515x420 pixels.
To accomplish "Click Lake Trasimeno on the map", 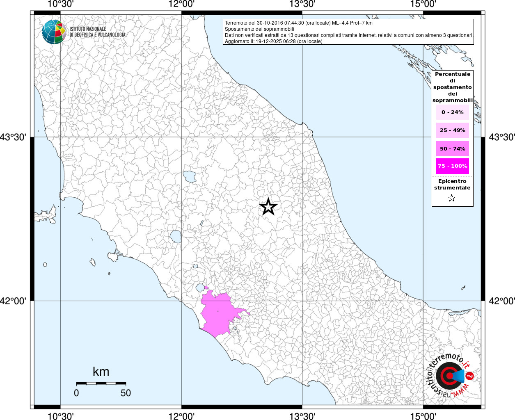I will coord(190,177).
